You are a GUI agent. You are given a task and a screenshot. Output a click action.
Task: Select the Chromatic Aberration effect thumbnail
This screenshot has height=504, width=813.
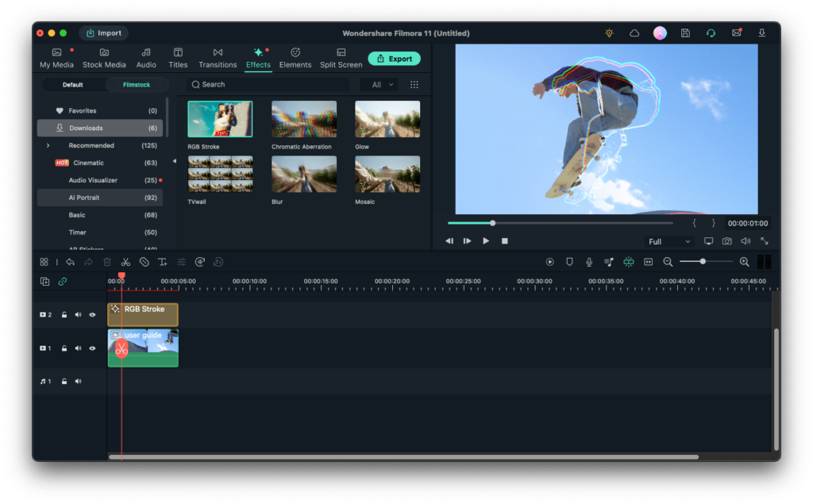click(x=303, y=119)
